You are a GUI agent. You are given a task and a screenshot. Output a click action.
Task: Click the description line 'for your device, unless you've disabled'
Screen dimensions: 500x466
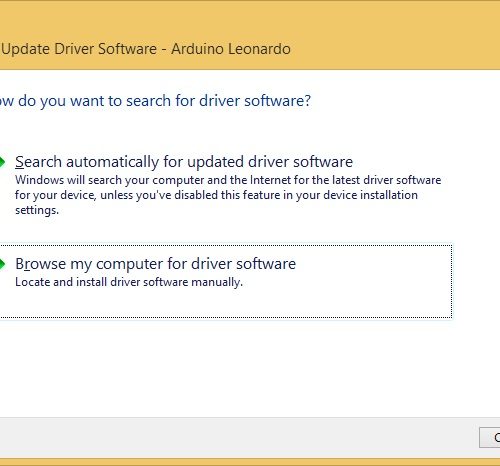coord(216,195)
